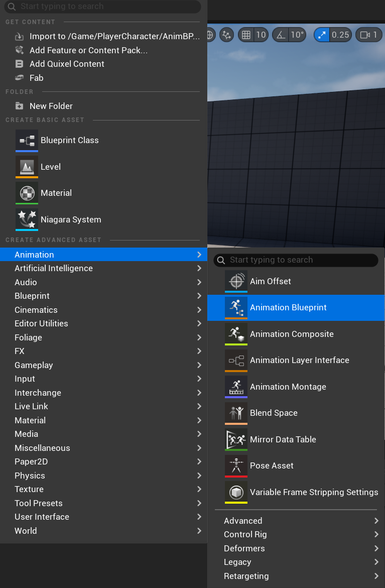
Task: Click the Aim Offset icon
Action: click(x=236, y=281)
